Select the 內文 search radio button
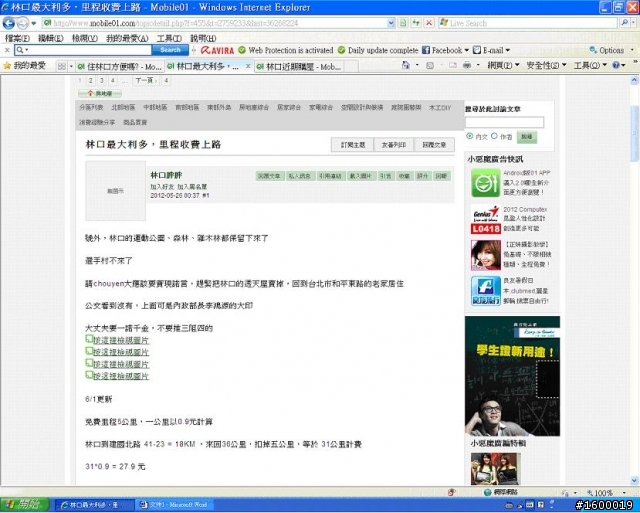 (470, 136)
